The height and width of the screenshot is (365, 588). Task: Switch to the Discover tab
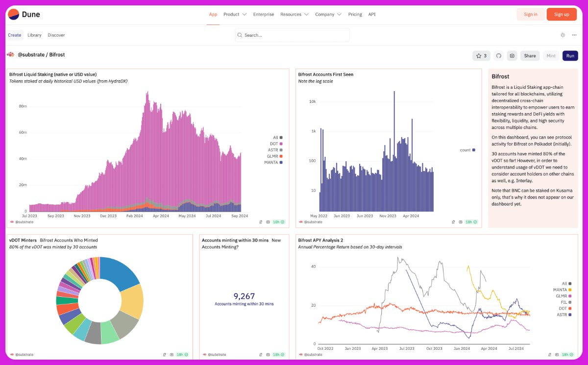56,35
